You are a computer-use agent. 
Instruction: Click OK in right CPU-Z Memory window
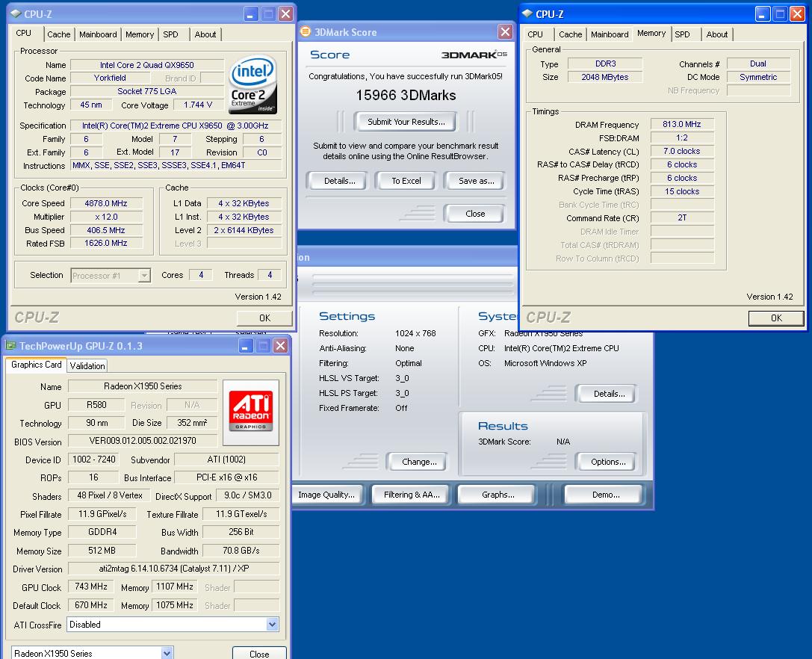pos(776,318)
